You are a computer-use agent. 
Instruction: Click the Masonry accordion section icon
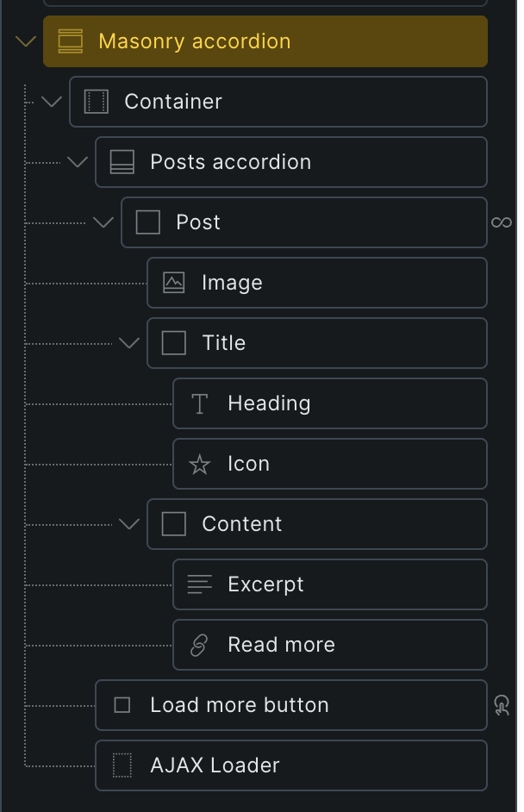pos(71,41)
